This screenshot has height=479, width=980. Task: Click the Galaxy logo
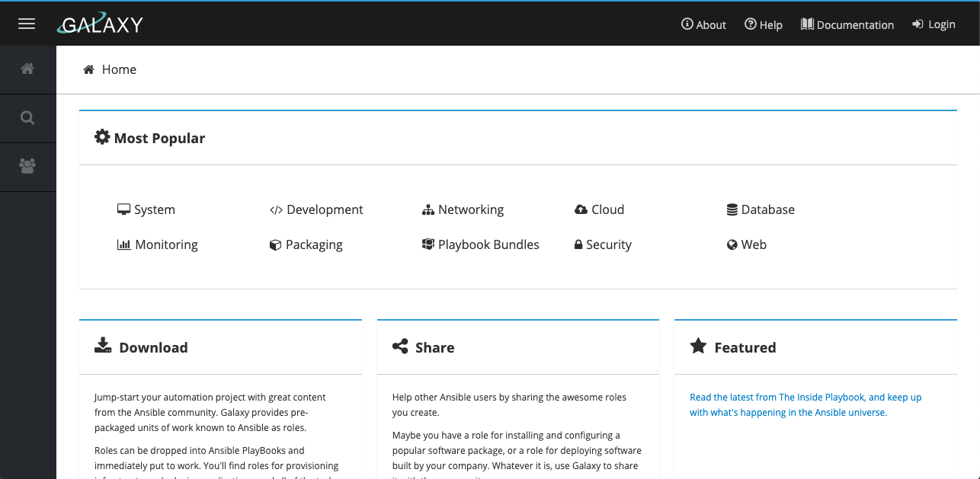[x=100, y=24]
